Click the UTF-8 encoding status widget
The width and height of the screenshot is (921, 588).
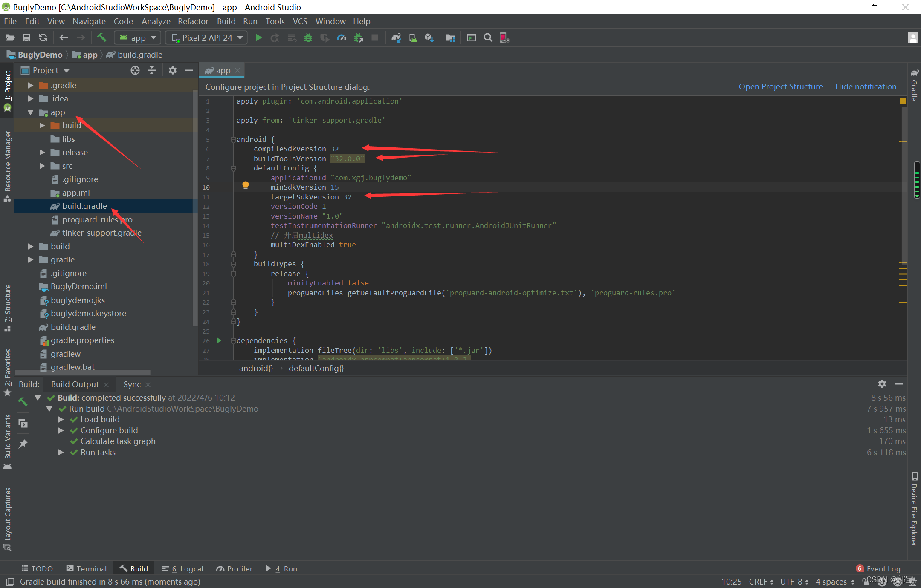tap(795, 582)
